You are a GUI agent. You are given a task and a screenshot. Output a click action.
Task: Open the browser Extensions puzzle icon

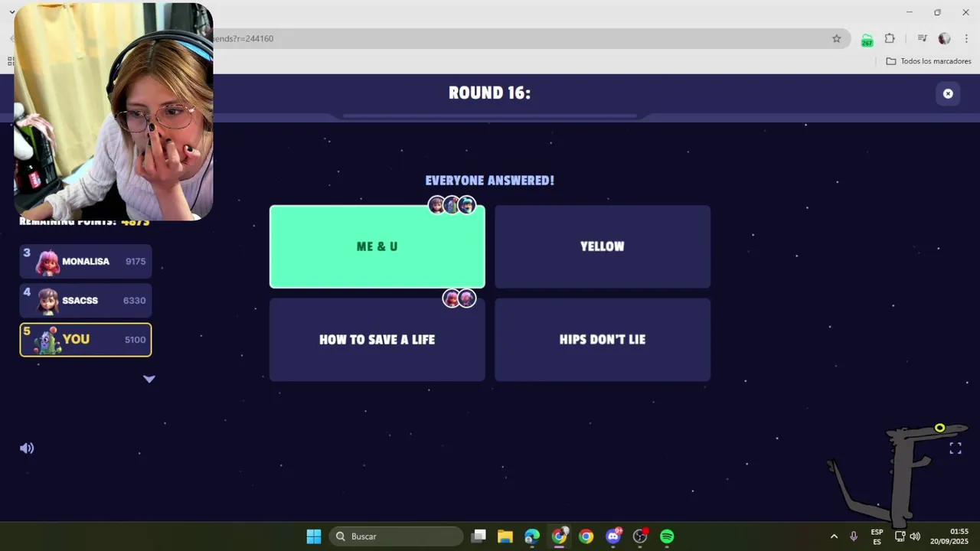(890, 38)
